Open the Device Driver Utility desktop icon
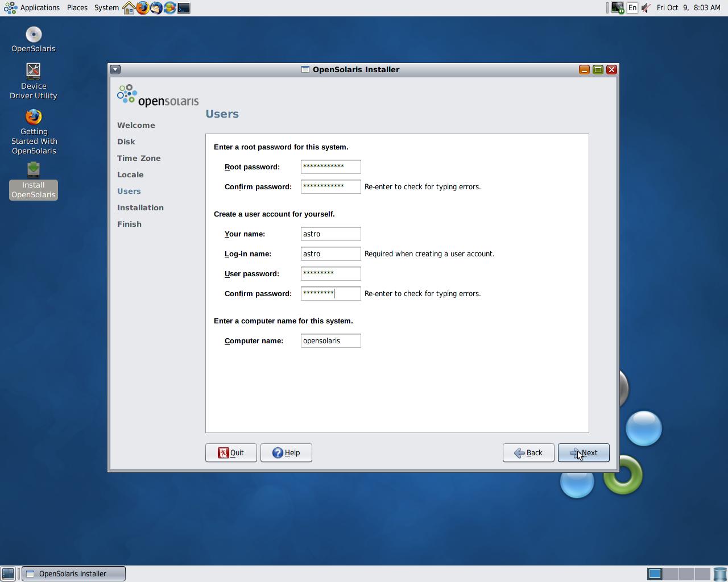Screen dimensions: 728x582 pyautogui.click(x=34, y=81)
